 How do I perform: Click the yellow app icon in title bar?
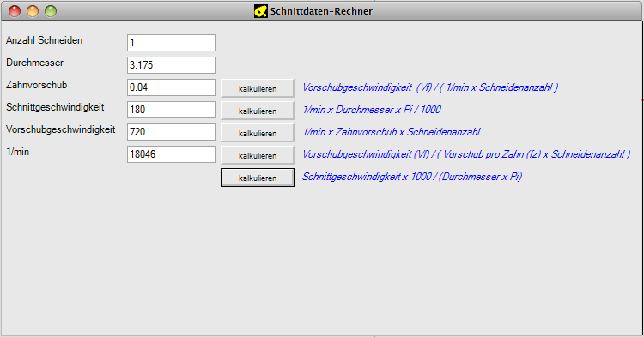tap(261, 11)
